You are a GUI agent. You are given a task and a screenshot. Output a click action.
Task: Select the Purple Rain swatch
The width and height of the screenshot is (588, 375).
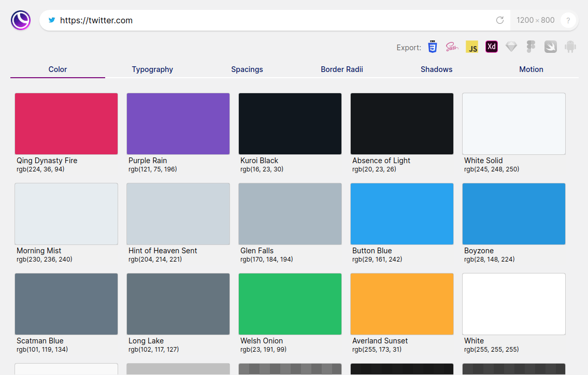(178, 124)
